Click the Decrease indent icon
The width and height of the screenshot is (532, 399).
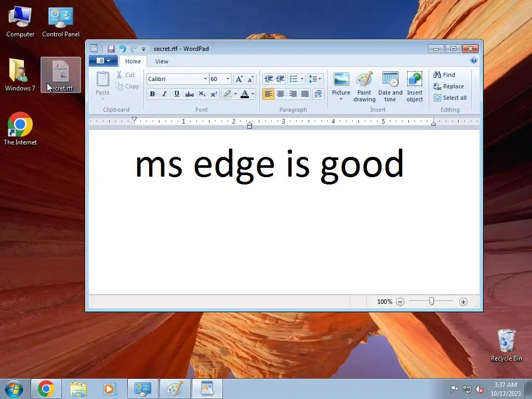point(269,79)
